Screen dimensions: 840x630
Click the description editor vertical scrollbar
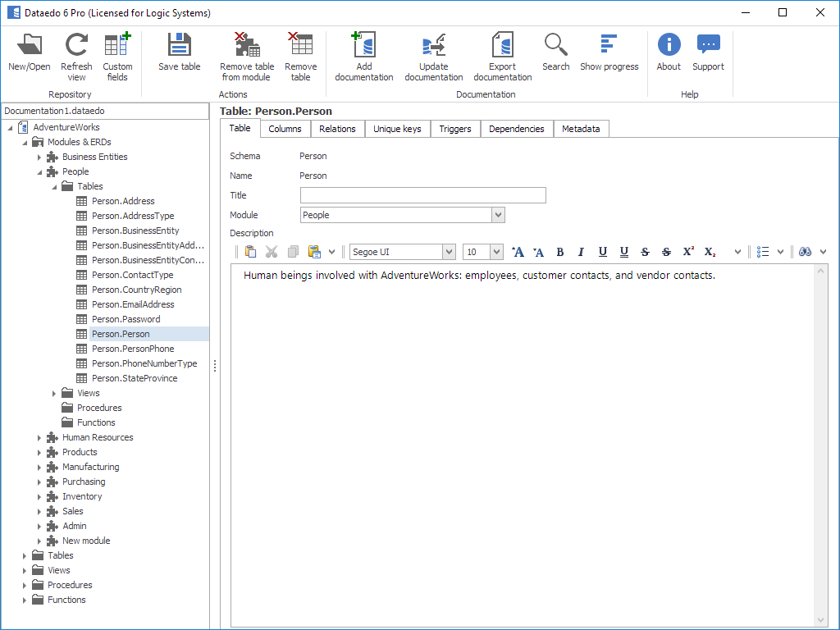click(x=822, y=443)
